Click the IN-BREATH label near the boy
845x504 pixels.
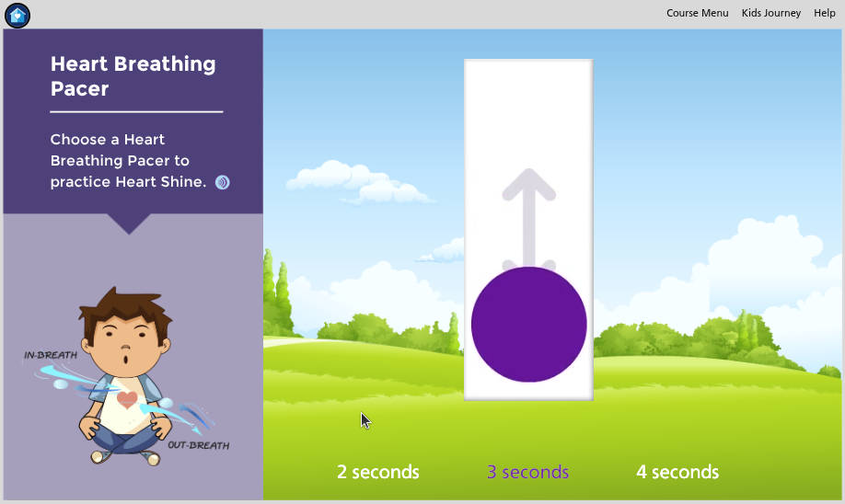[x=50, y=355]
